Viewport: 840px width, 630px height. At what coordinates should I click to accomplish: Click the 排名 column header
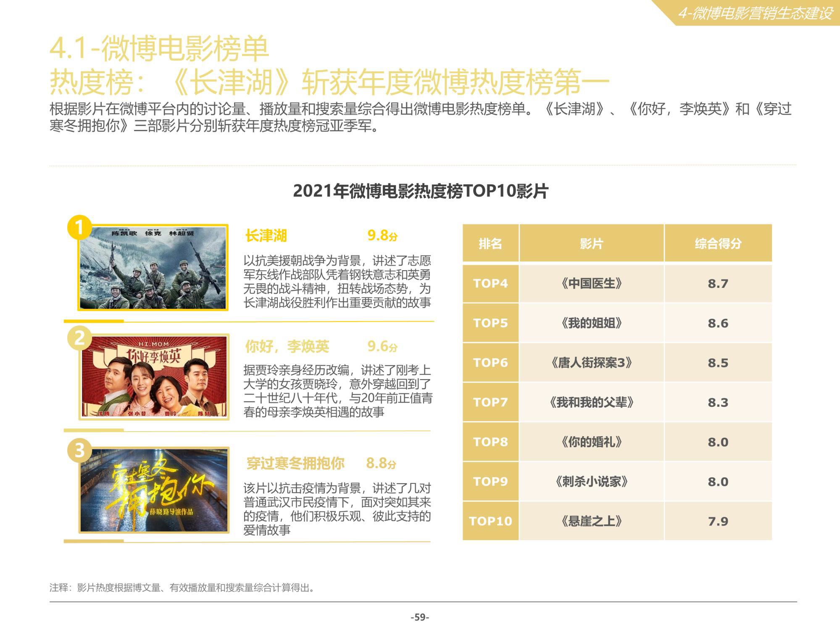pyautogui.click(x=490, y=243)
